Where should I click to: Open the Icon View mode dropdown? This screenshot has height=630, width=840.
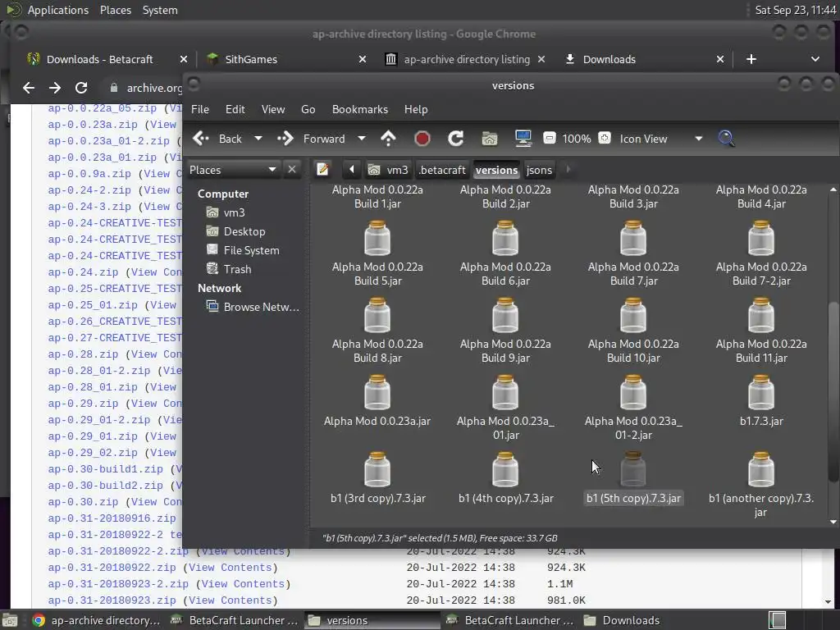point(661,139)
